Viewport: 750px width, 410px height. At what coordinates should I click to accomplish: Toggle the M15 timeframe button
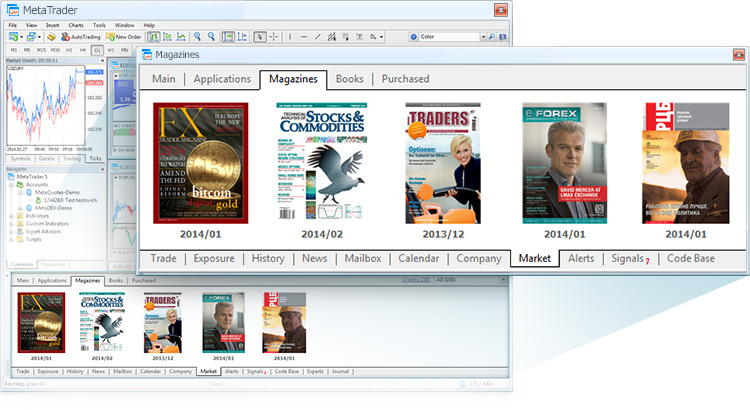click(41, 49)
